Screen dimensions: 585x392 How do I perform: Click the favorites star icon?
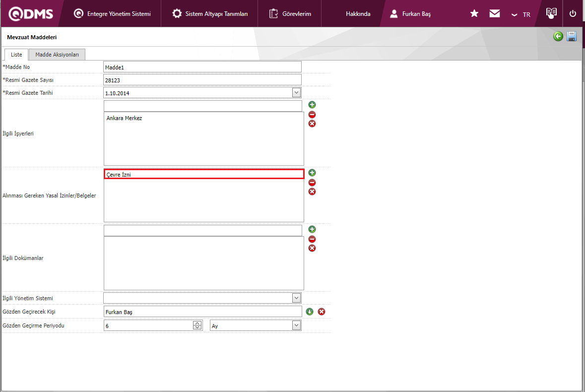[474, 14]
